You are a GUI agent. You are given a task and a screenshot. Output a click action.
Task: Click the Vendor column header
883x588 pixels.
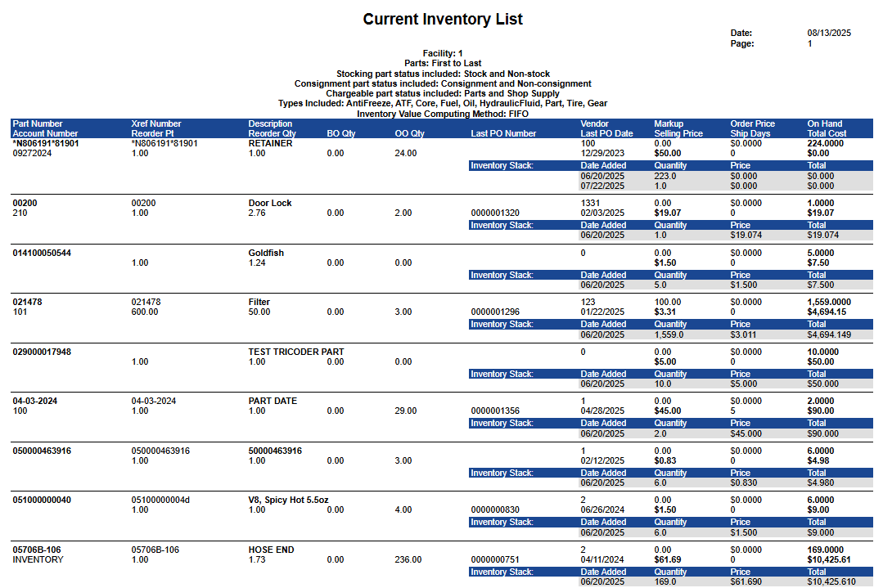pos(595,124)
